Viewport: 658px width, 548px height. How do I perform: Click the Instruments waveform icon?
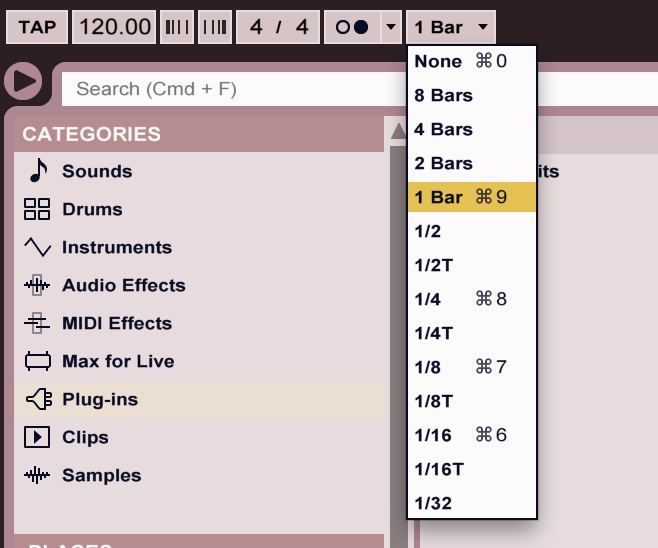37,247
